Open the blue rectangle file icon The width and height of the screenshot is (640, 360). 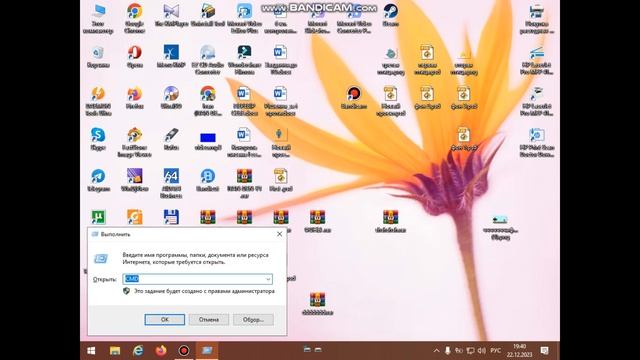coord(208,138)
